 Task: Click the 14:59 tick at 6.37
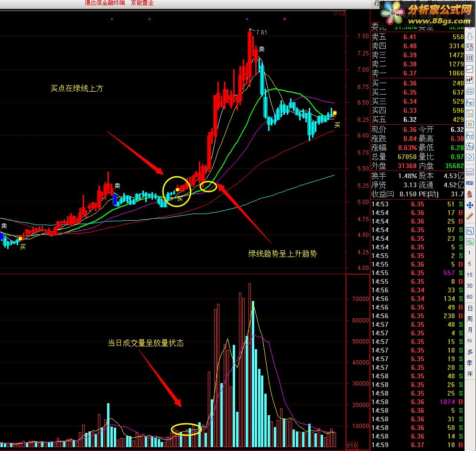point(417,445)
